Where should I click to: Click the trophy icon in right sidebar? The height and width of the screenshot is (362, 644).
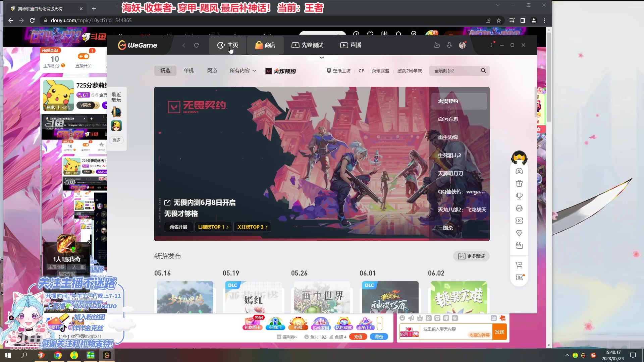[x=519, y=196]
